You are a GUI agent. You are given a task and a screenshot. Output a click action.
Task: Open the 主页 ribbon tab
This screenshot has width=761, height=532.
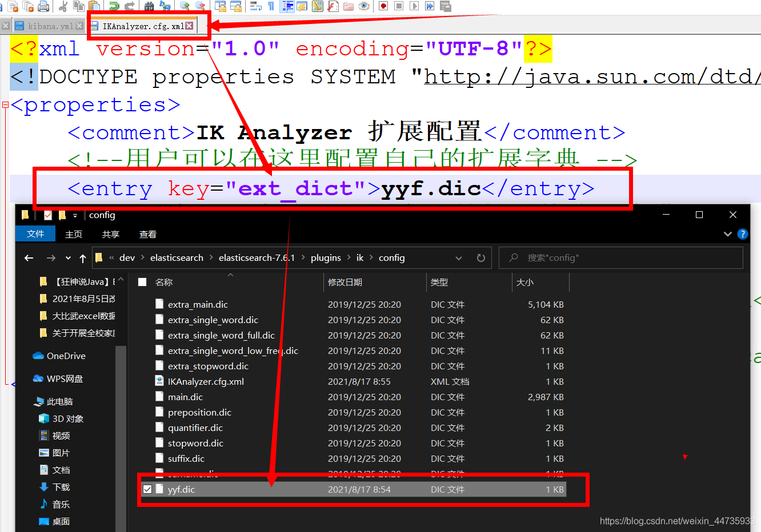point(74,234)
